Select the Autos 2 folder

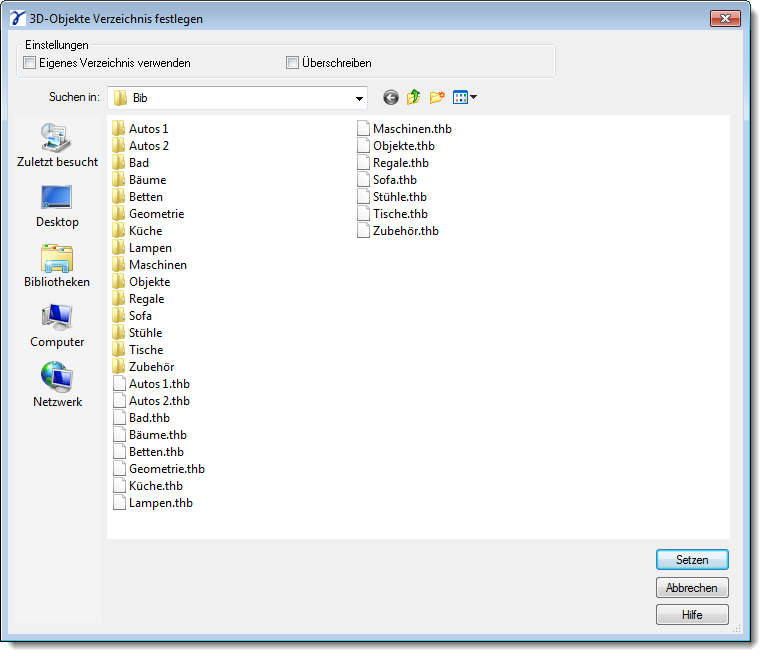140,146
